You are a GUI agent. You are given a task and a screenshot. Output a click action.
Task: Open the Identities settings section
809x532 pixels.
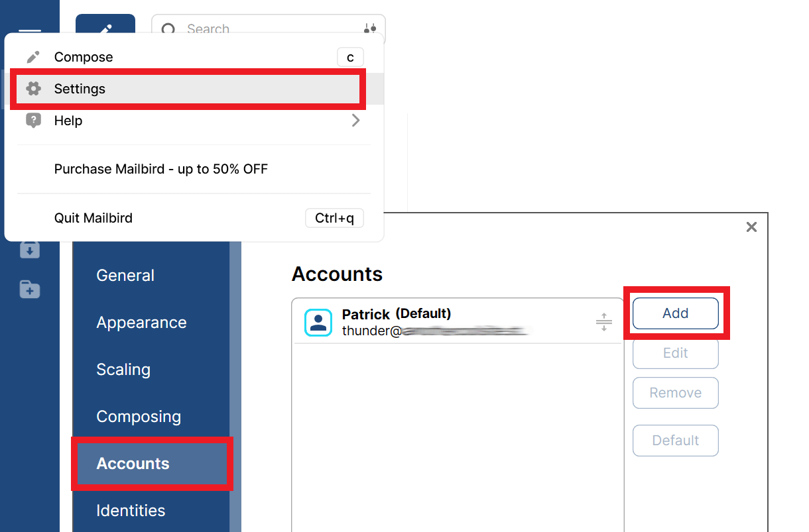pyautogui.click(x=131, y=510)
